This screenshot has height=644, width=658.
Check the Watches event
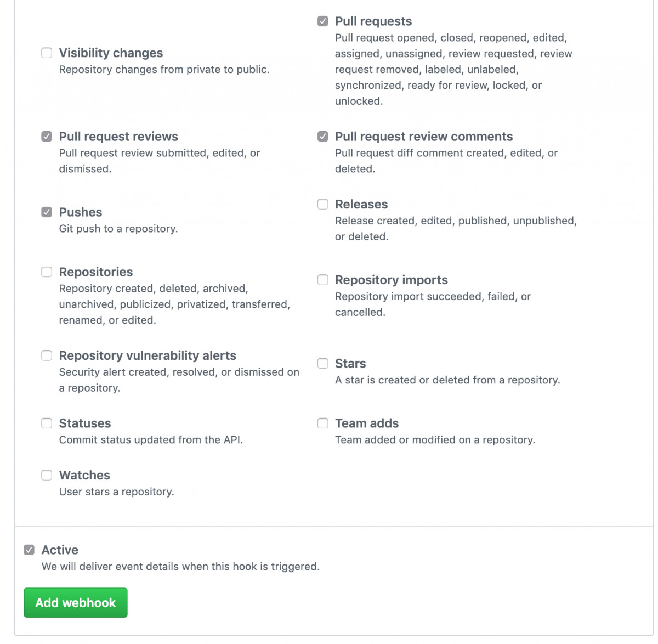click(x=47, y=475)
